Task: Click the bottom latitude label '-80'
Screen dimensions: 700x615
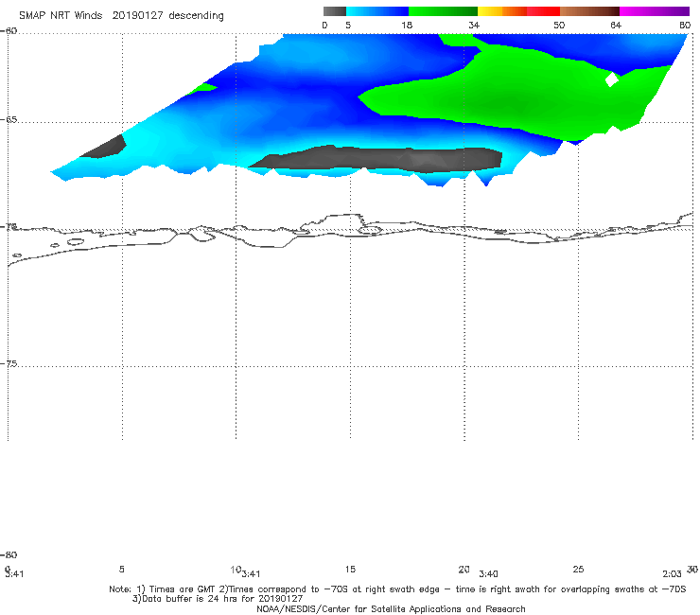Action: pyautogui.click(x=9, y=554)
